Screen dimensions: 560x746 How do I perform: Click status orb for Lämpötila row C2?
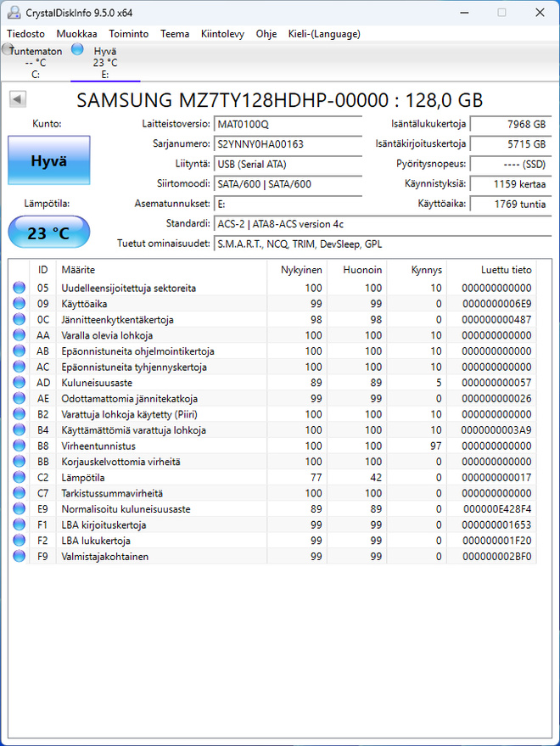pyautogui.click(x=19, y=477)
